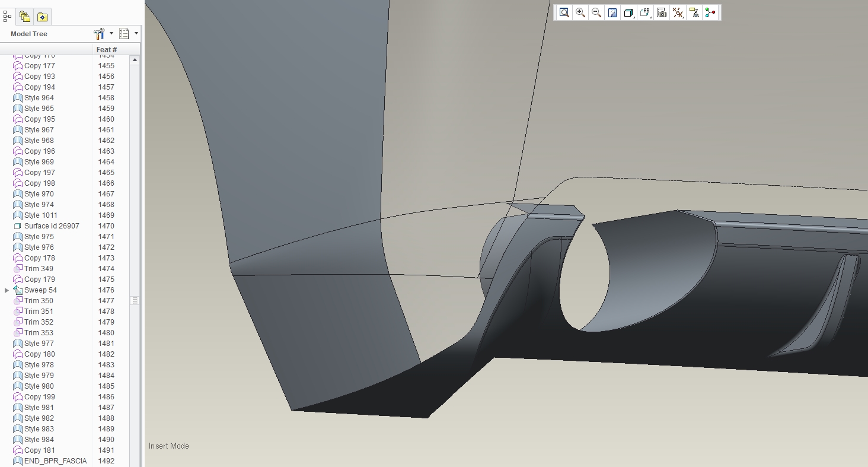Open the datum display filters dropdown
Screen dimensions: 868x467
[678, 12]
